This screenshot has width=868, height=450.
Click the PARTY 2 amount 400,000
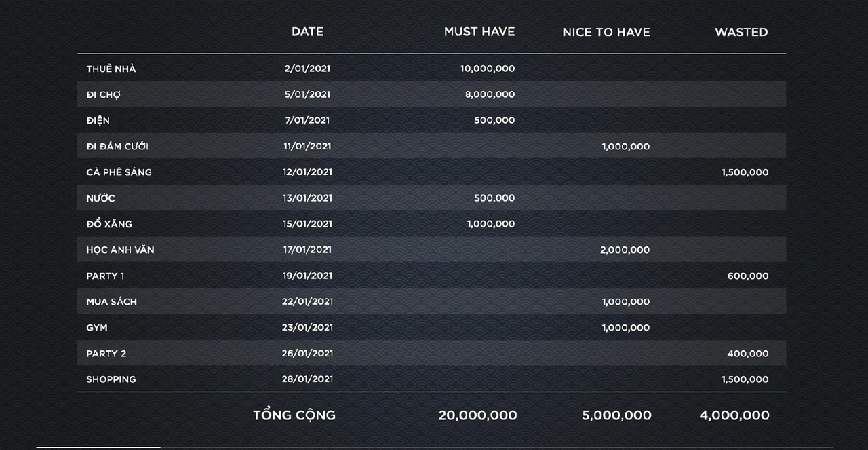[x=747, y=354]
